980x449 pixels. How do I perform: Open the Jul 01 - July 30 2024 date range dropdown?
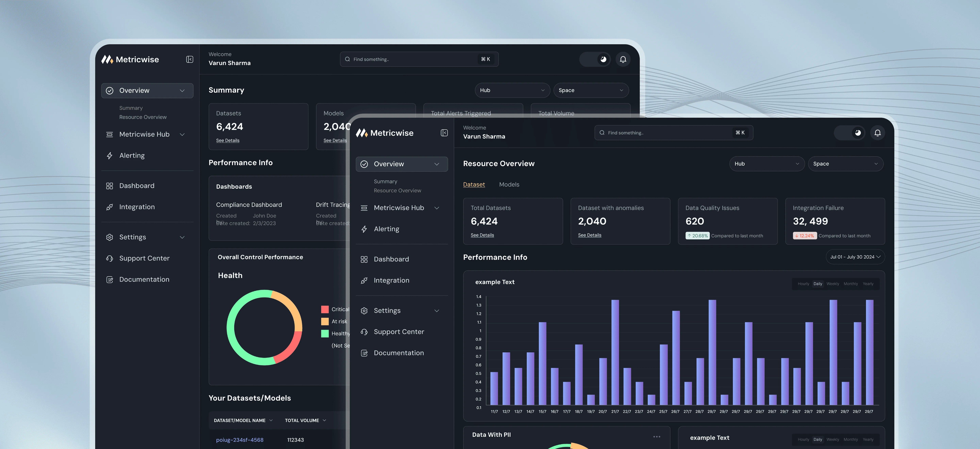pos(855,257)
